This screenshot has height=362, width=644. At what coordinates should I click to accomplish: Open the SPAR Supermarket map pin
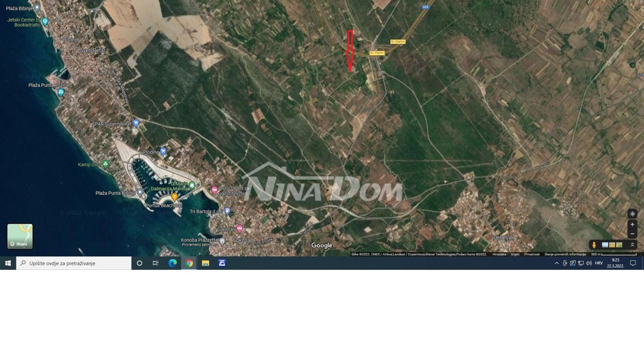[136, 123]
